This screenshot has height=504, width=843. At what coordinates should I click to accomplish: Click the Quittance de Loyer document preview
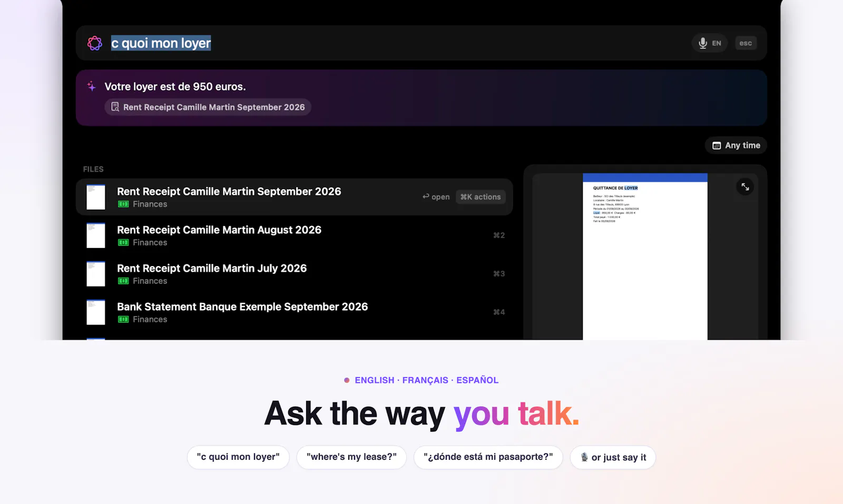pos(645,256)
